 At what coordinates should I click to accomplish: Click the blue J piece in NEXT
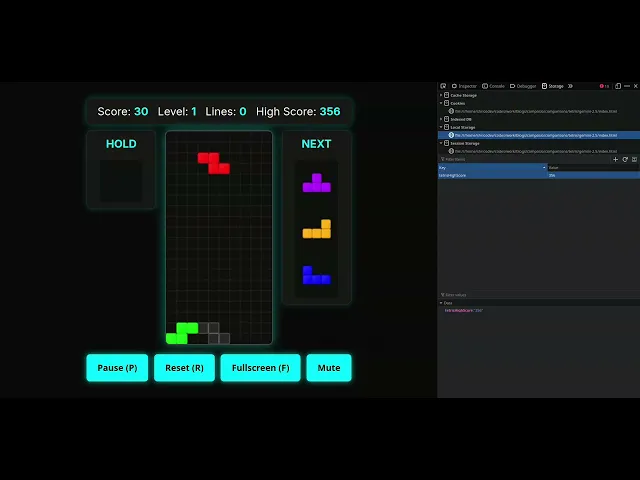[x=316, y=275]
